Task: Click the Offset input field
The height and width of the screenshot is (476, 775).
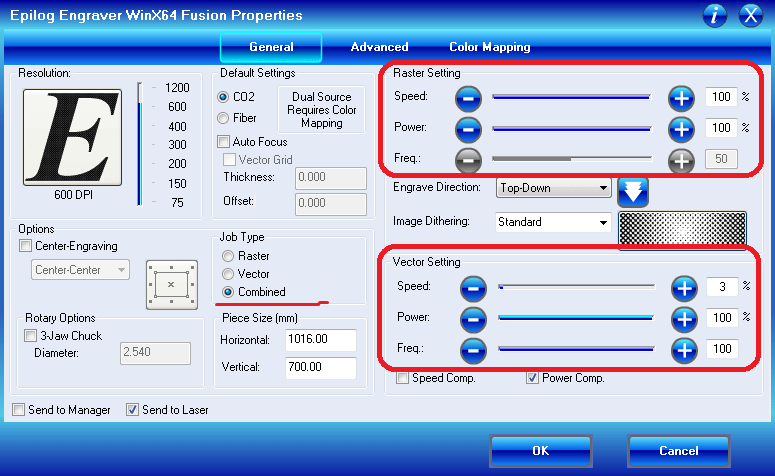Action: click(331, 204)
